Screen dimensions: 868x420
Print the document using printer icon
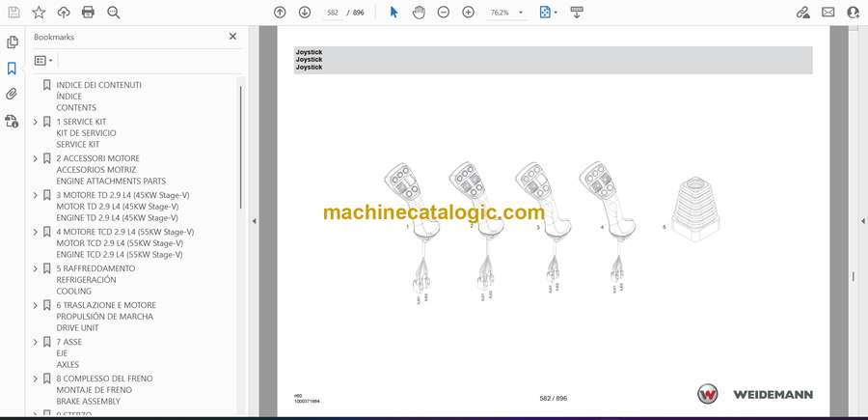point(89,13)
